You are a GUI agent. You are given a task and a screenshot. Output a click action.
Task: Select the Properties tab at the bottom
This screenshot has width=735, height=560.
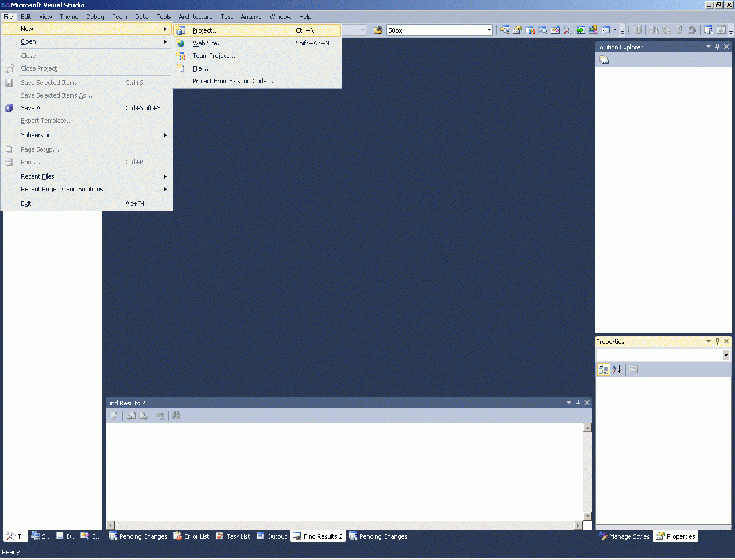coord(675,536)
